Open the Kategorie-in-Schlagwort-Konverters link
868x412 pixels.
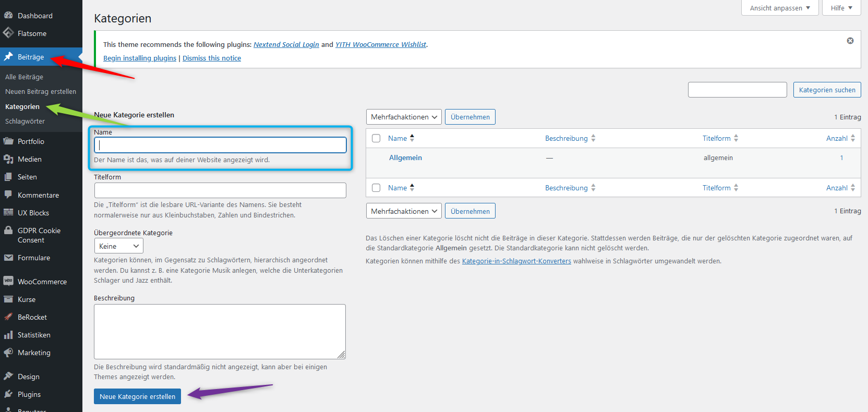pos(516,261)
